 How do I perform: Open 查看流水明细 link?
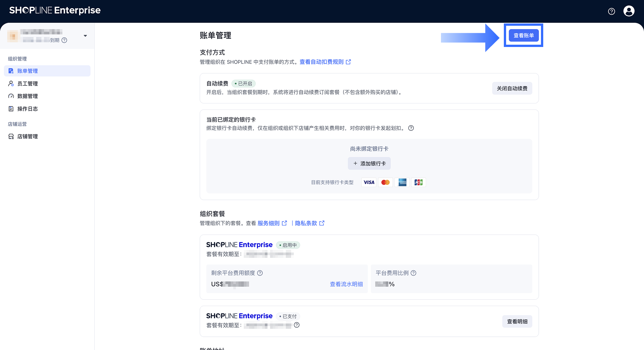click(346, 284)
